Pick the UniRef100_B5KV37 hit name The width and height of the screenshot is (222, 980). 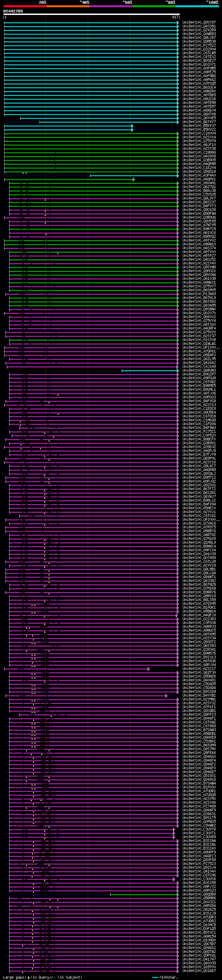(199, 125)
